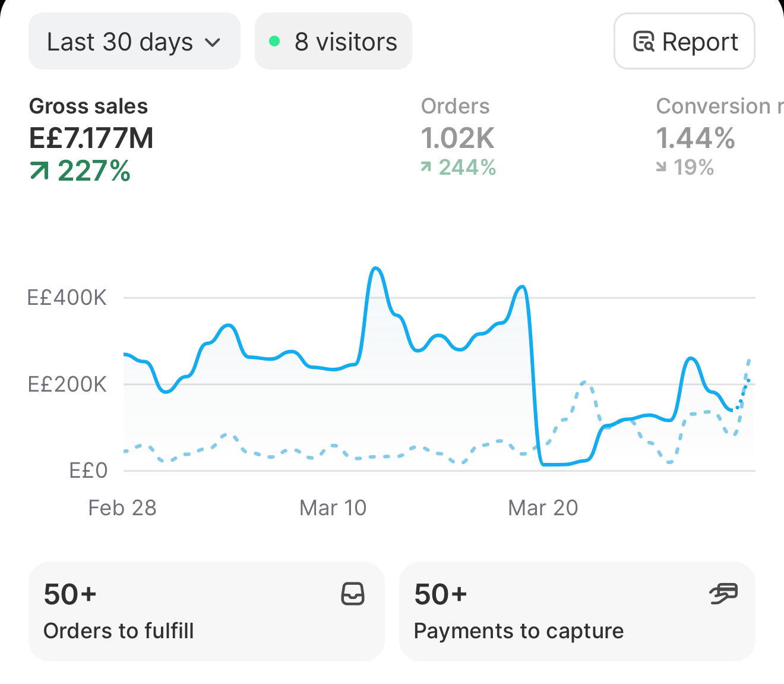The height and width of the screenshot is (684, 784).
Task: Switch chart to Conversion rate metric
Action: click(720, 137)
